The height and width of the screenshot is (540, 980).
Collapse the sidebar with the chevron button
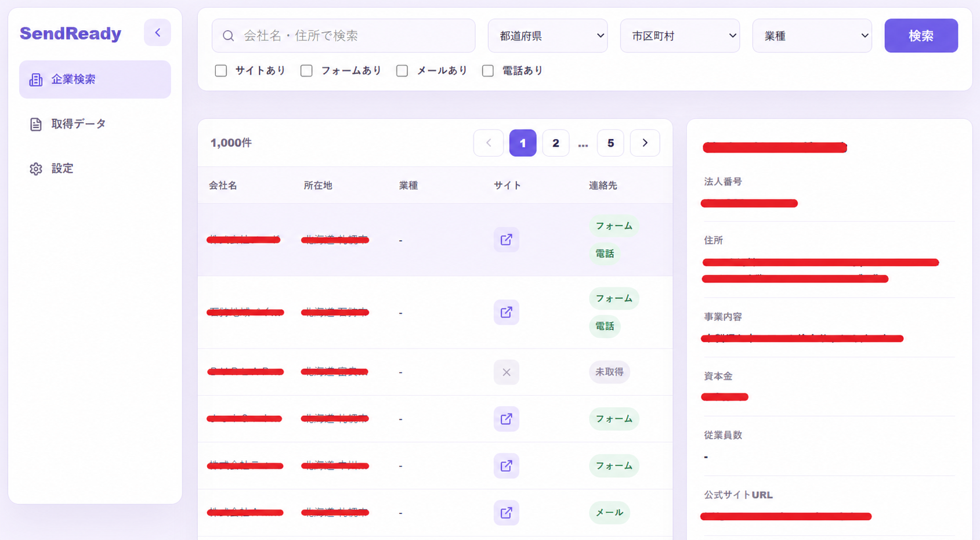click(157, 32)
